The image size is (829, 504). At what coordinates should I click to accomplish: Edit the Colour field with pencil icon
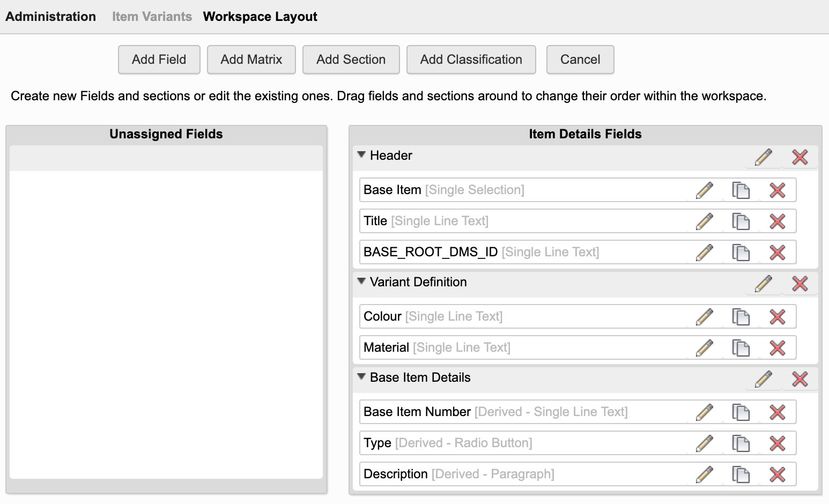click(x=704, y=317)
